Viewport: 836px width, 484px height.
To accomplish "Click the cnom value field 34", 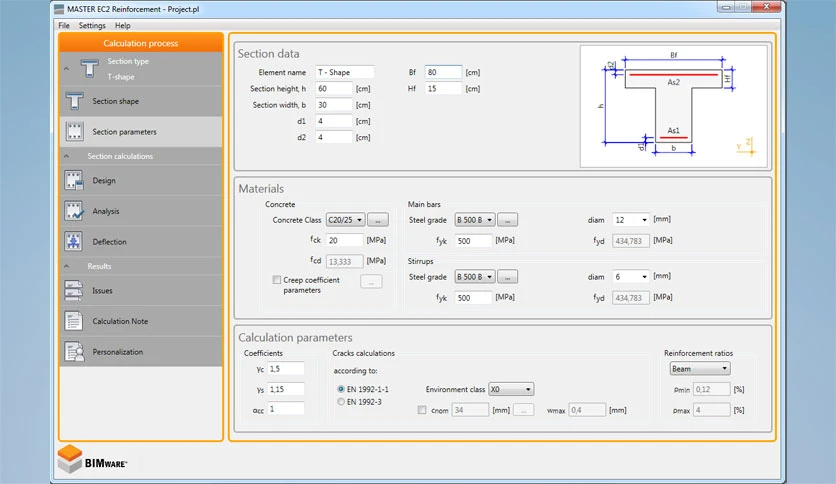I will pyautogui.click(x=470, y=410).
